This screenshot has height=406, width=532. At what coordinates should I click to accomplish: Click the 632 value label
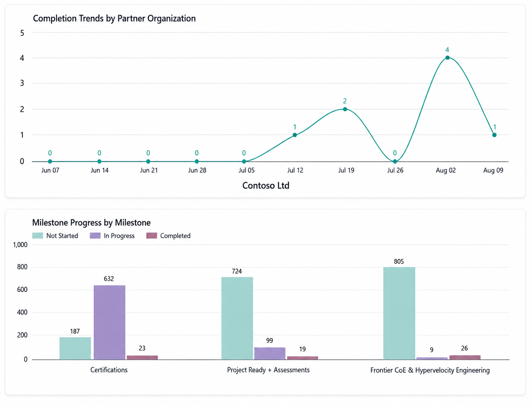(109, 279)
